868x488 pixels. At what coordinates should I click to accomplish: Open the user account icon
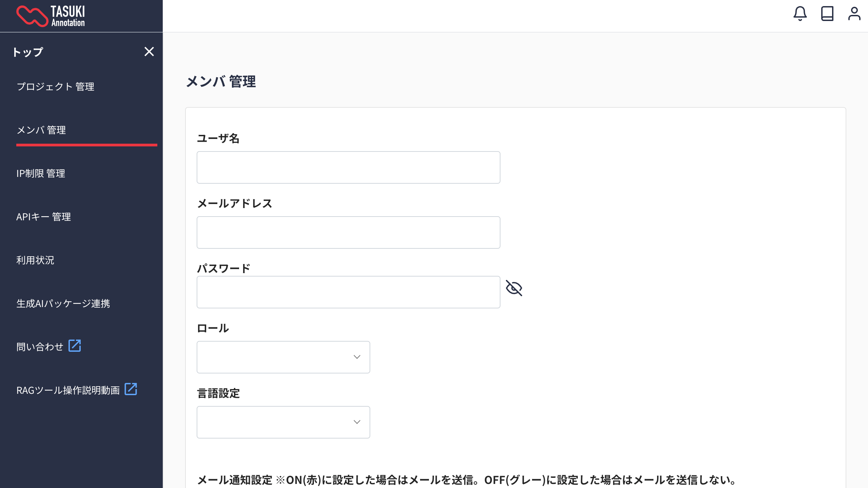pos(854,14)
